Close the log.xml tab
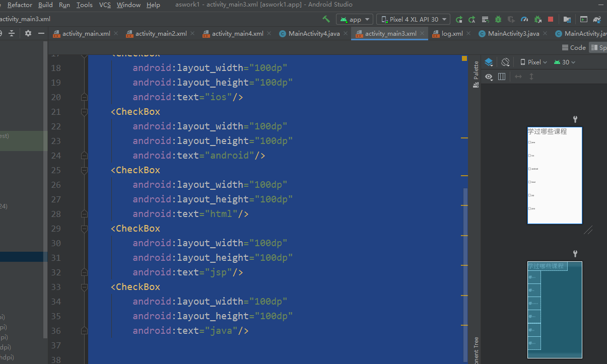The height and width of the screenshot is (364, 607). click(x=468, y=34)
